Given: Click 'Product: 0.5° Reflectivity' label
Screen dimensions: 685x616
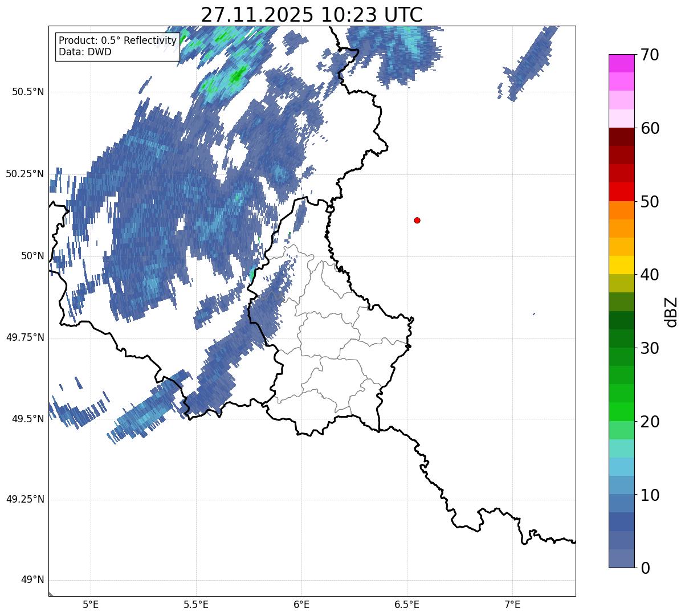Looking at the screenshot, I should pyautogui.click(x=117, y=41).
